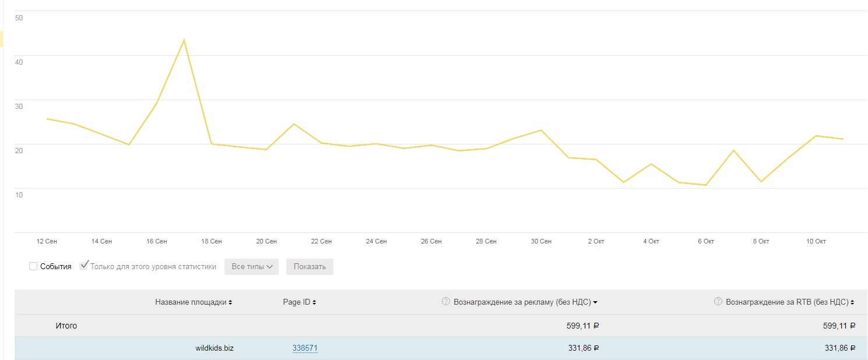Open Page ID link 338571
This screenshot has width=868, height=360.
[x=305, y=348]
